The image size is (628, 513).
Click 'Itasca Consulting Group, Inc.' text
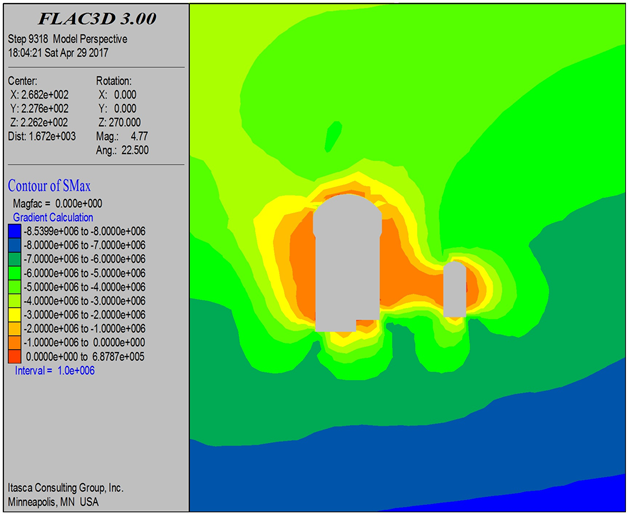pos(65,487)
